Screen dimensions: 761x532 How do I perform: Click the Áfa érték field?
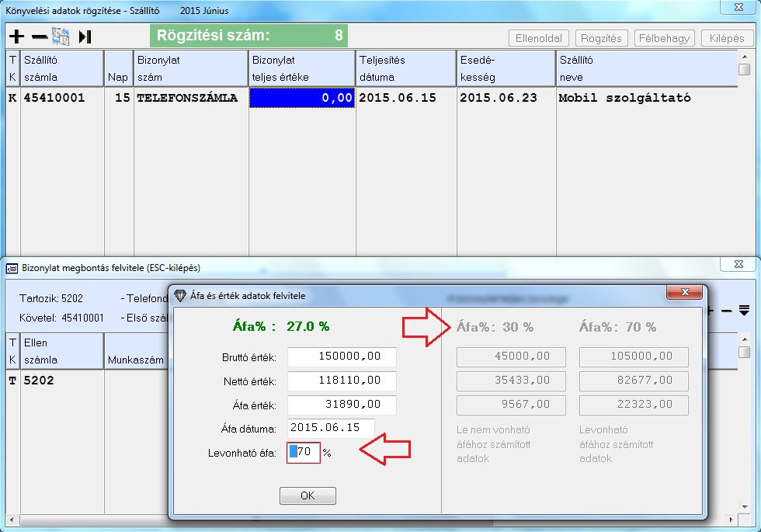(x=342, y=405)
